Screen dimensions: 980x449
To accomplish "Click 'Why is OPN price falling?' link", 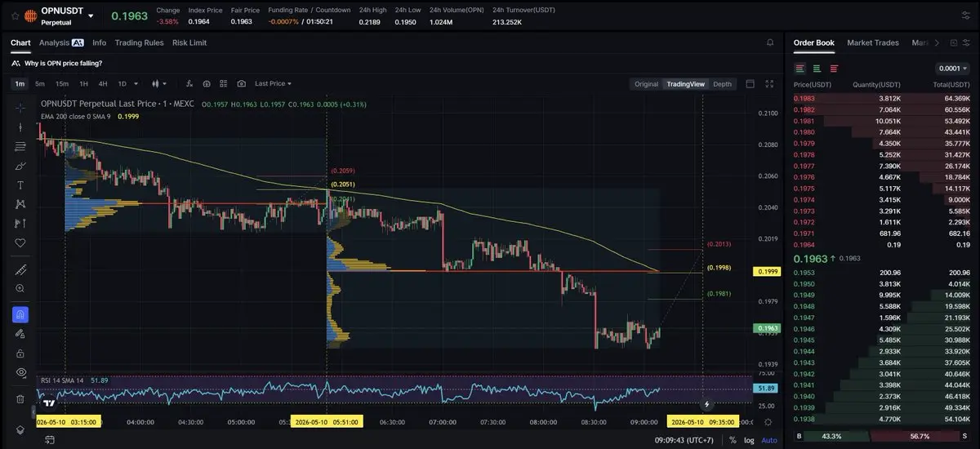I will tap(63, 63).
